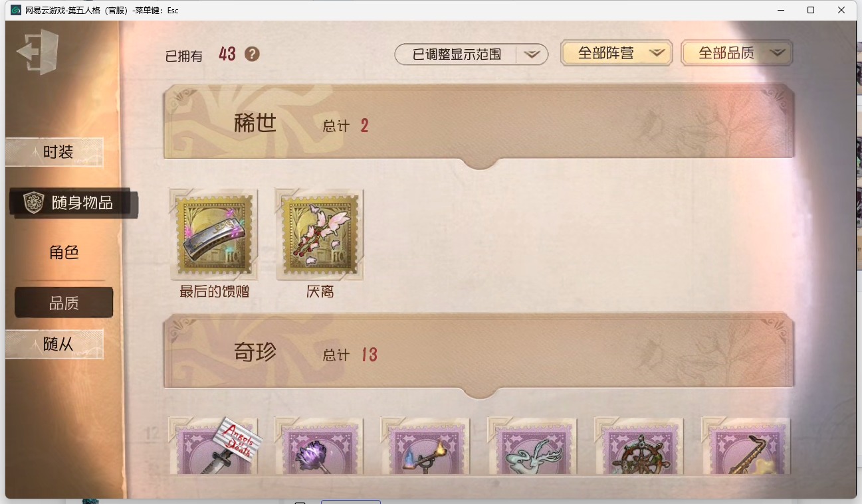862x504 pixels.
Task: Sort by 品质 option
Action: (64, 303)
